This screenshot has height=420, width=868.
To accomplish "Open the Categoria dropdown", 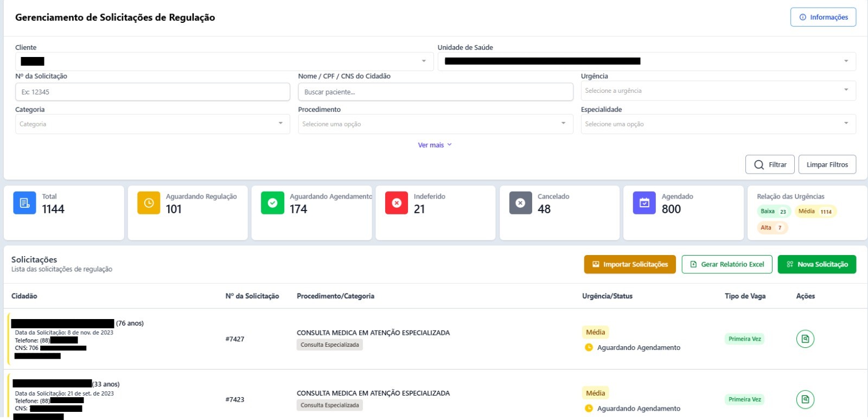I will [152, 124].
